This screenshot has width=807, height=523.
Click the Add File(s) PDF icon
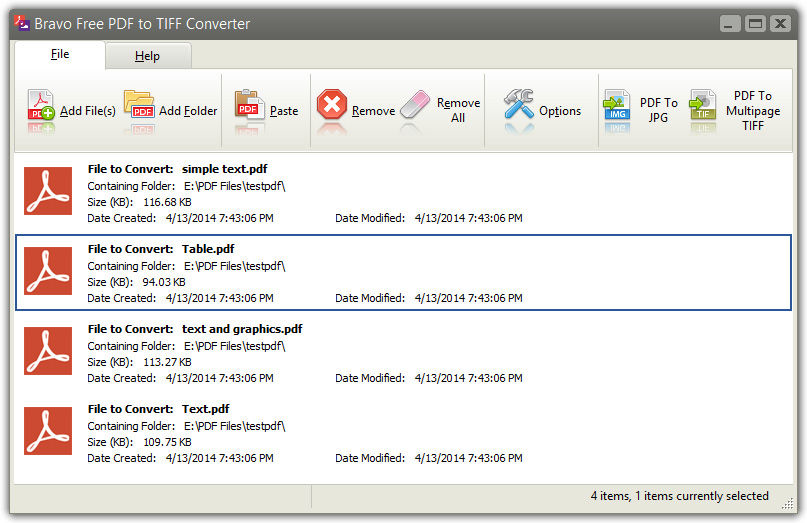click(41, 105)
